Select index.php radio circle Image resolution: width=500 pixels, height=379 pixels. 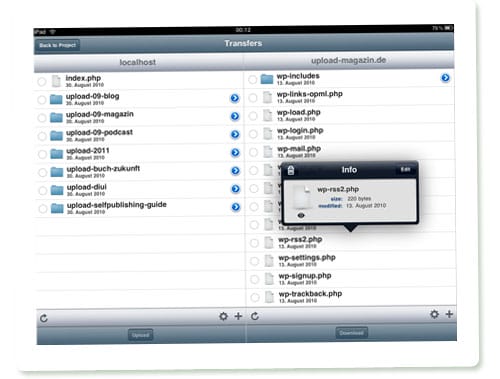click(x=42, y=82)
